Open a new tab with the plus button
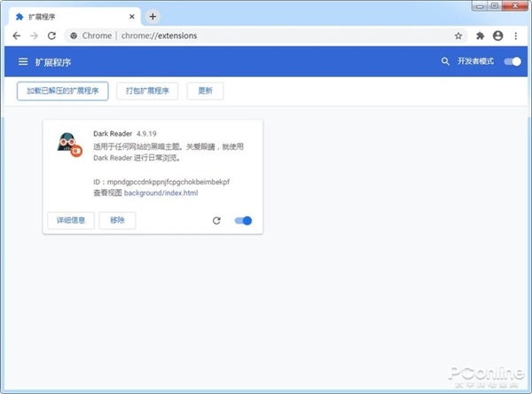 (x=153, y=16)
